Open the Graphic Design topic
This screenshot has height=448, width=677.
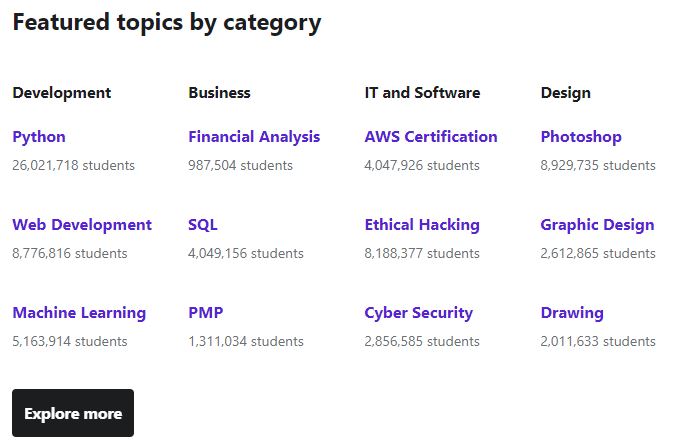[597, 225]
